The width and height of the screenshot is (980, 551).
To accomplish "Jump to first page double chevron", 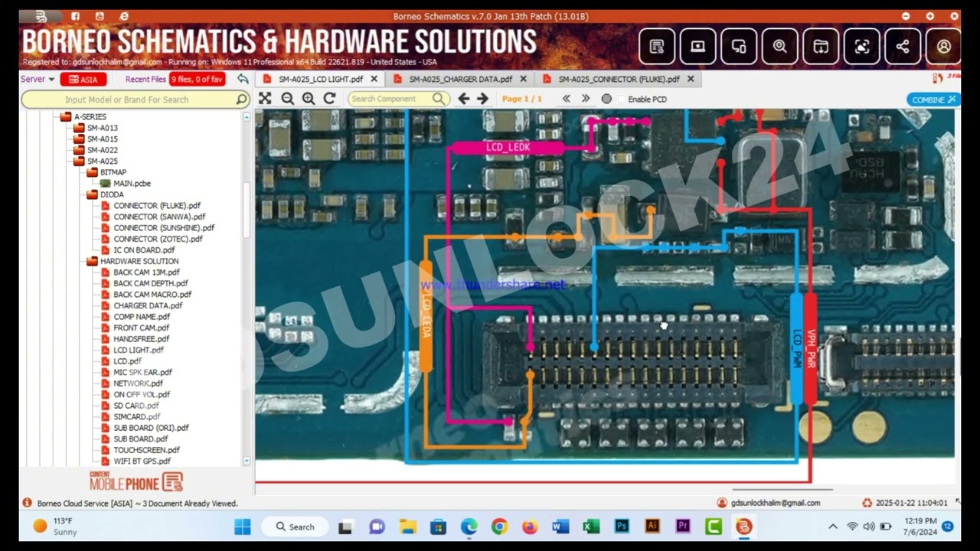I will [567, 99].
